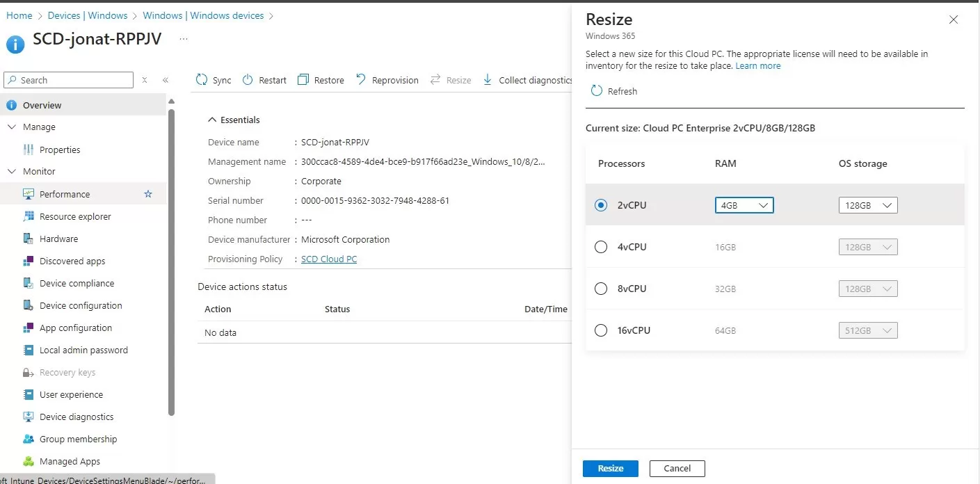980x484 pixels.
Task: Click the Sync action icon
Action: pyautogui.click(x=202, y=79)
